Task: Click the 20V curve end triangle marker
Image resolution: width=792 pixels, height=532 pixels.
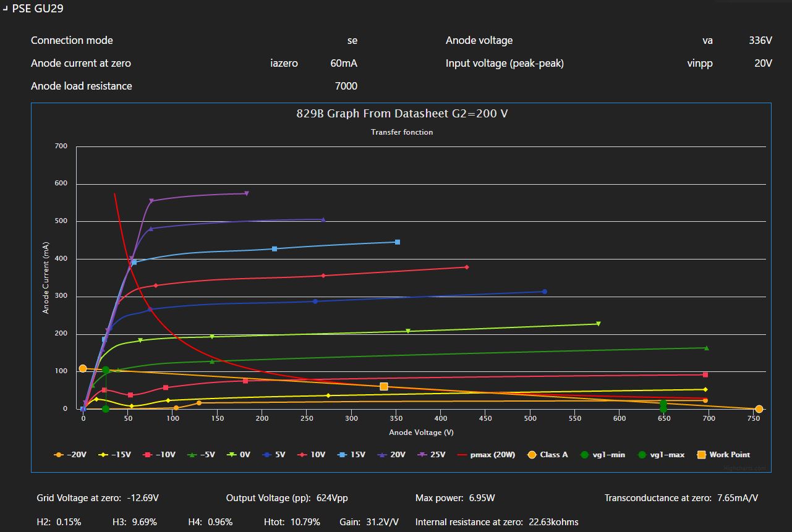Action: (323, 219)
